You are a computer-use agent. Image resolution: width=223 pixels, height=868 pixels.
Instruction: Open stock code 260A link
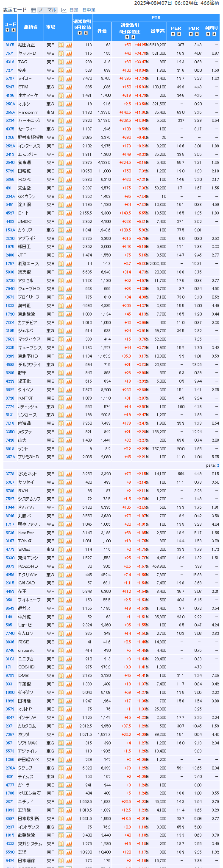10,104
